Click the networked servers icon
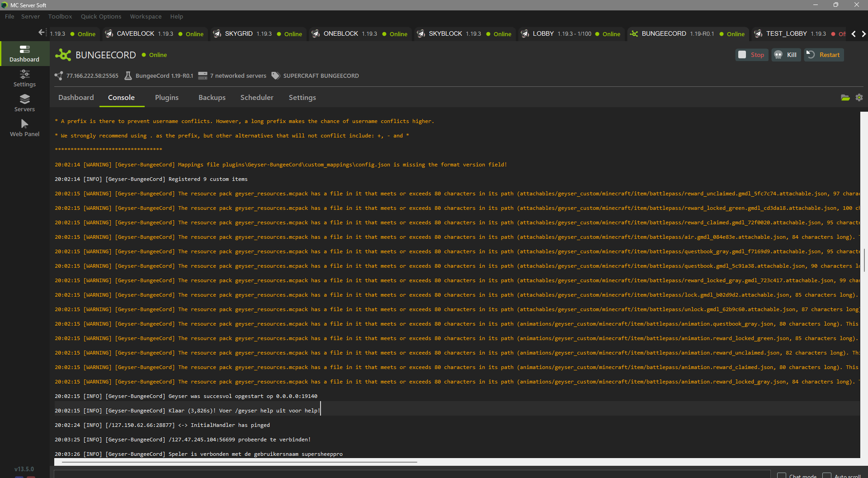Viewport: 868px width, 478px height. pyautogui.click(x=202, y=76)
